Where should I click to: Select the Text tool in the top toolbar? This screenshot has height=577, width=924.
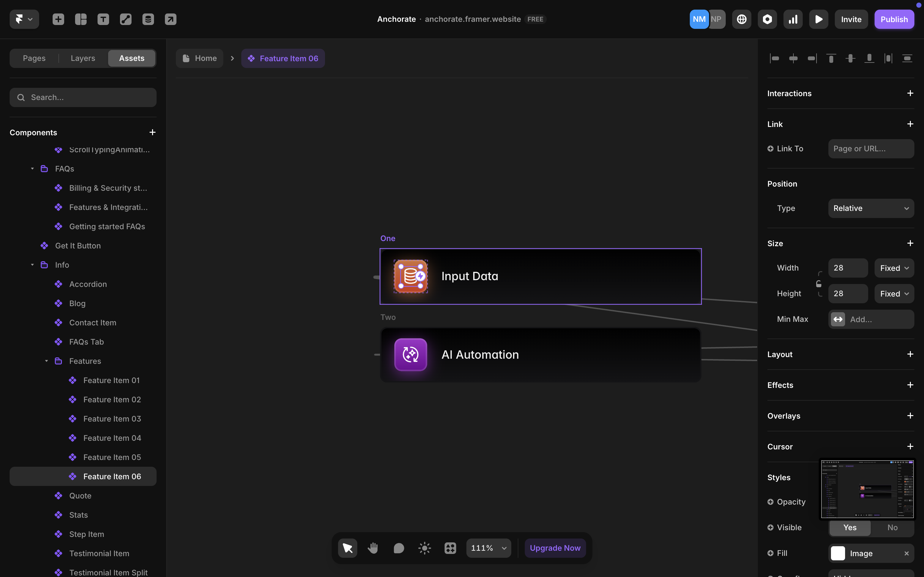pyautogui.click(x=103, y=19)
